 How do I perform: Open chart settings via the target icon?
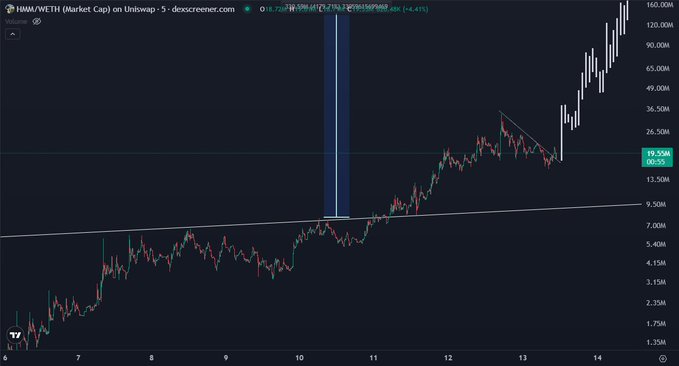pos(663,358)
